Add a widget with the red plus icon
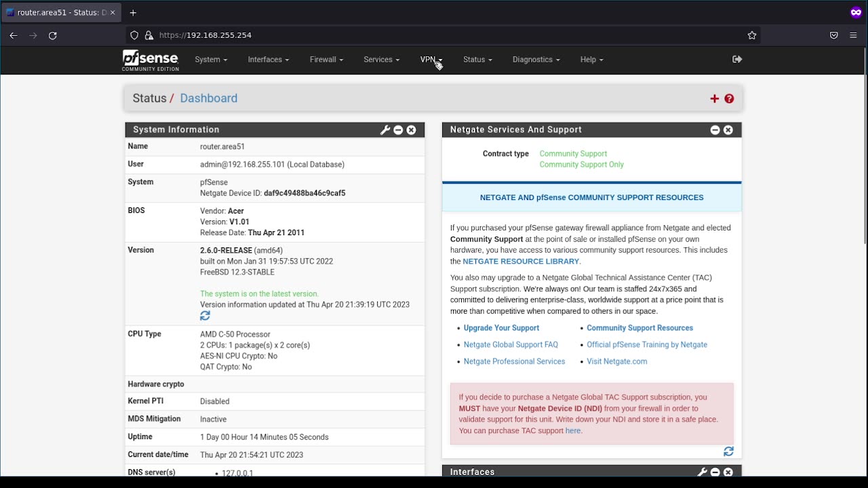Screen dimensions: 868x488 point(714,99)
